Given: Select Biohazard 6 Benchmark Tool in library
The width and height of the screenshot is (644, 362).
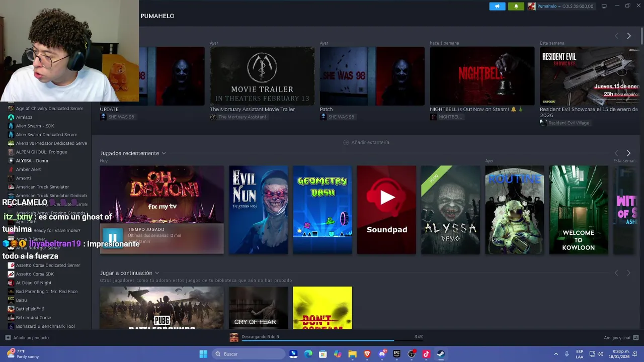Looking at the screenshot, I should coord(45,326).
